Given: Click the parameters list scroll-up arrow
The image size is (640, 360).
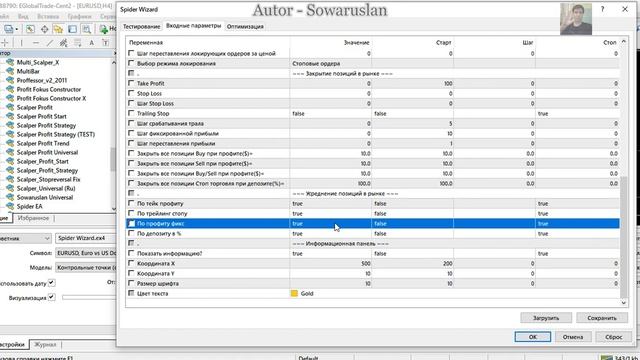Looking at the screenshot, I should [623, 42].
